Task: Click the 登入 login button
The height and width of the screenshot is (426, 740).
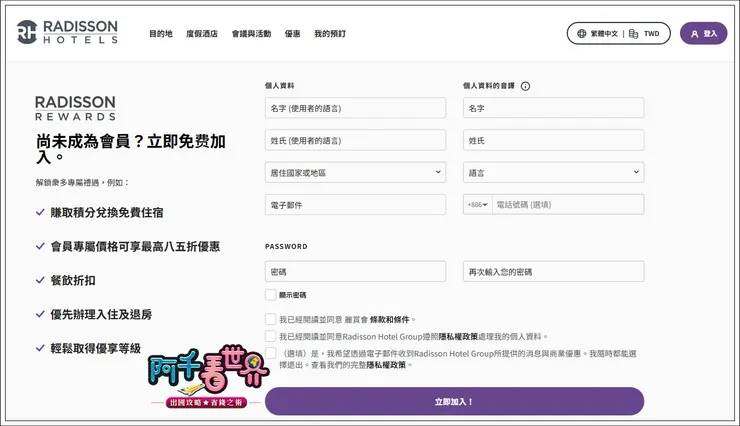Action: pyautogui.click(x=703, y=33)
